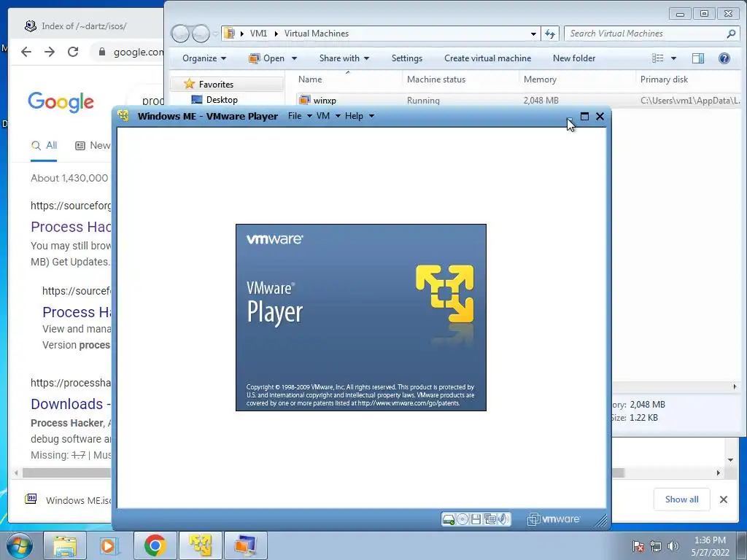
Task: Click the CD/DVD drive icon in VMware status bar
Action: [x=462, y=519]
